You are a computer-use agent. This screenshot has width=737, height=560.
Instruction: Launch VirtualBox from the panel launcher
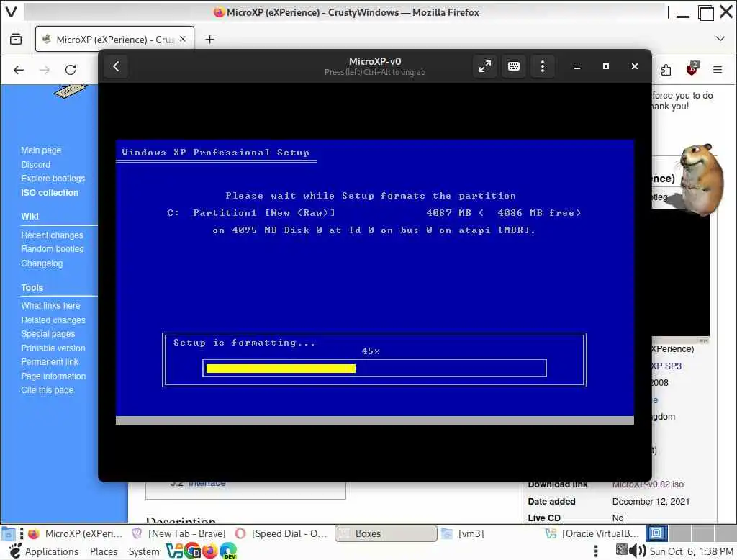174,551
